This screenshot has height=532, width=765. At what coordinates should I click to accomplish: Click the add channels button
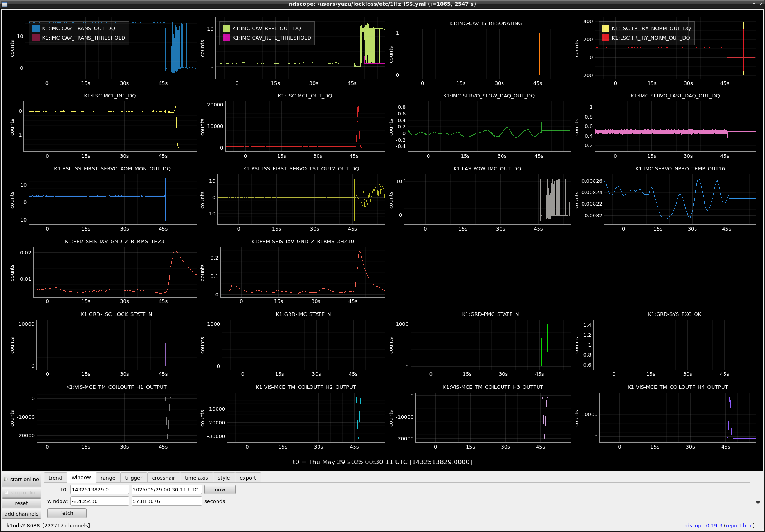pyautogui.click(x=22, y=514)
